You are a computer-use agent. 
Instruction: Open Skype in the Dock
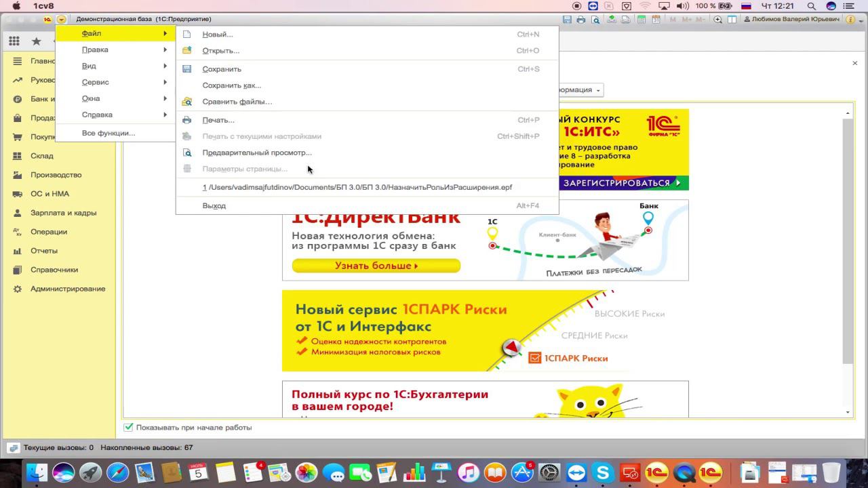[x=603, y=472]
